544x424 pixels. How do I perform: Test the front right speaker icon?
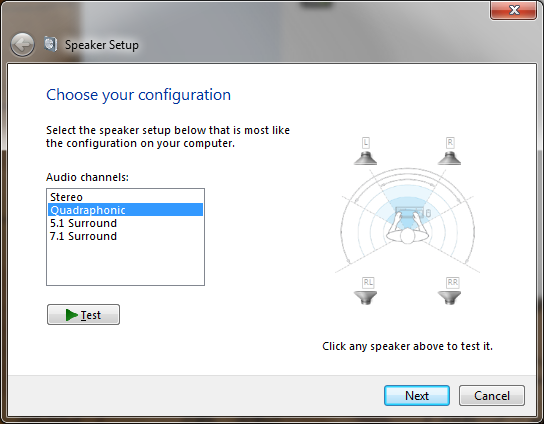point(450,158)
